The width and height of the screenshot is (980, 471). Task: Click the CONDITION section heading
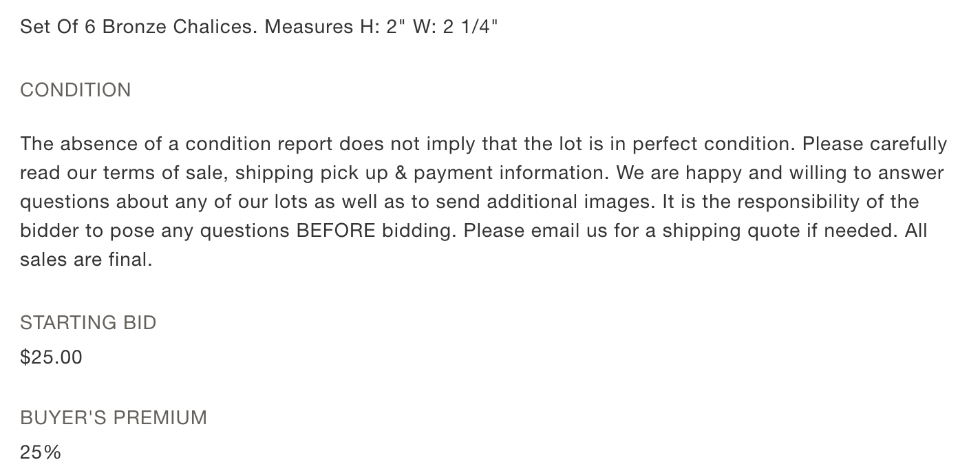(76, 90)
